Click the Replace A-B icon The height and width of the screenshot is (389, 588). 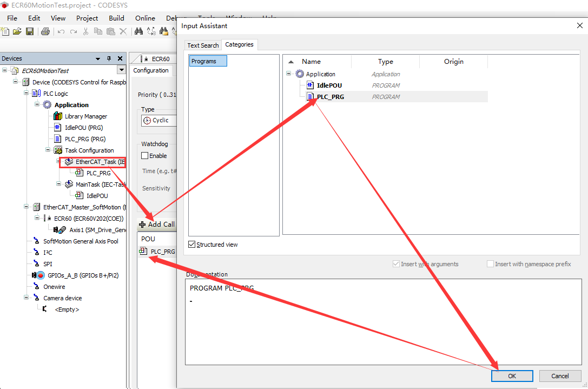[x=151, y=31]
